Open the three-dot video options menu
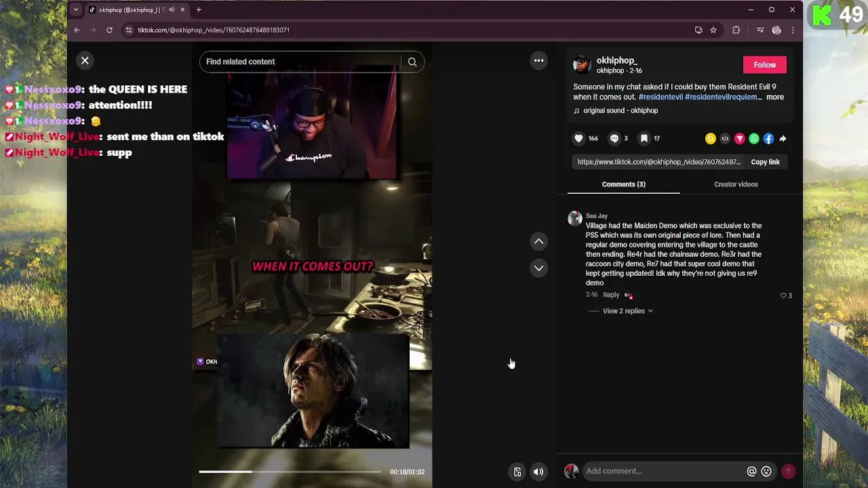 click(538, 60)
